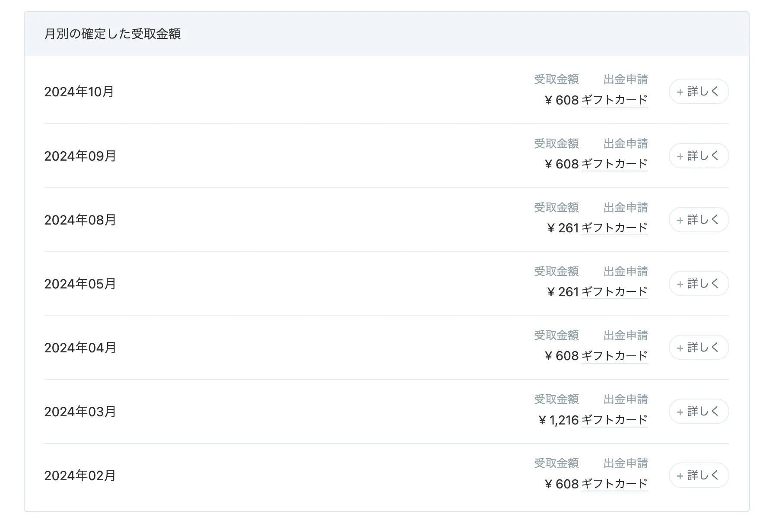Open ギフトカード link in 2024年04月 row
The width and height of the screenshot is (776, 532).
[x=614, y=356]
